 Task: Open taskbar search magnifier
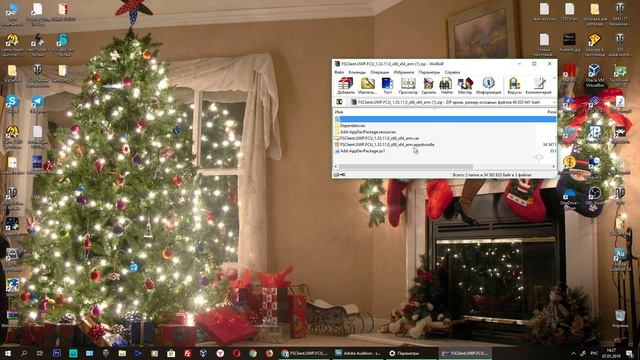click(x=24, y=353)
